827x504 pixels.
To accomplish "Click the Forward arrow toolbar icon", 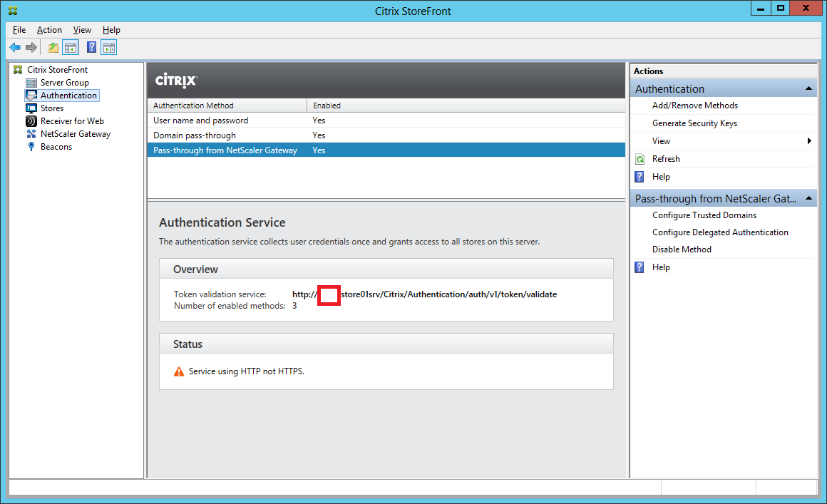I will 31,48.
